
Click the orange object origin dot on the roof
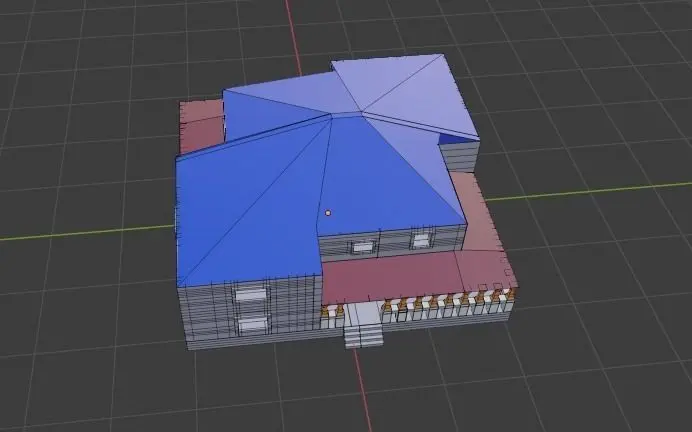click(328, 213)
